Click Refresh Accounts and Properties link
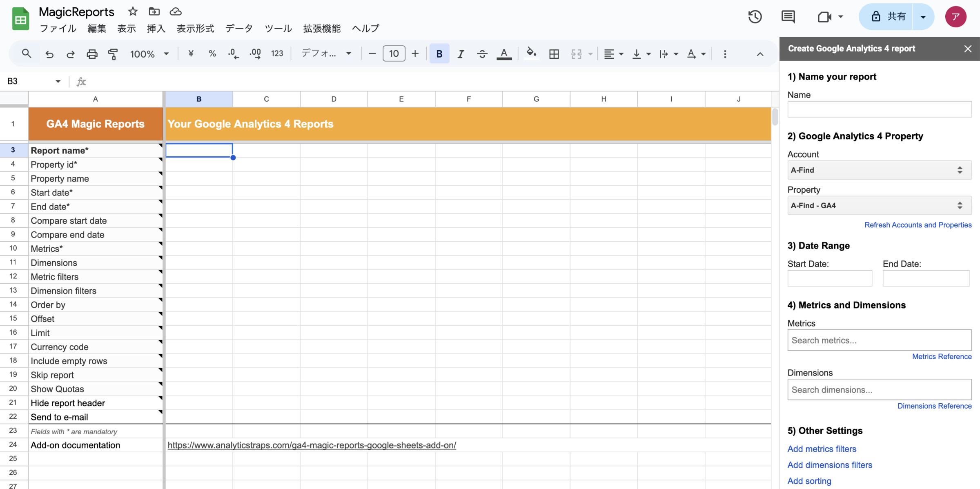 pos(918,225)
